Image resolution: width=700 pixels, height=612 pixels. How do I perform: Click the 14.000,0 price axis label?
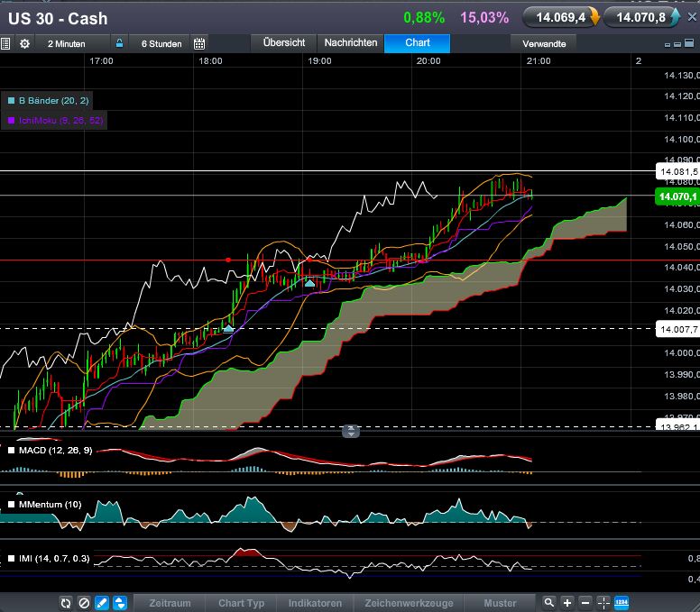click(x=682, y=352)
